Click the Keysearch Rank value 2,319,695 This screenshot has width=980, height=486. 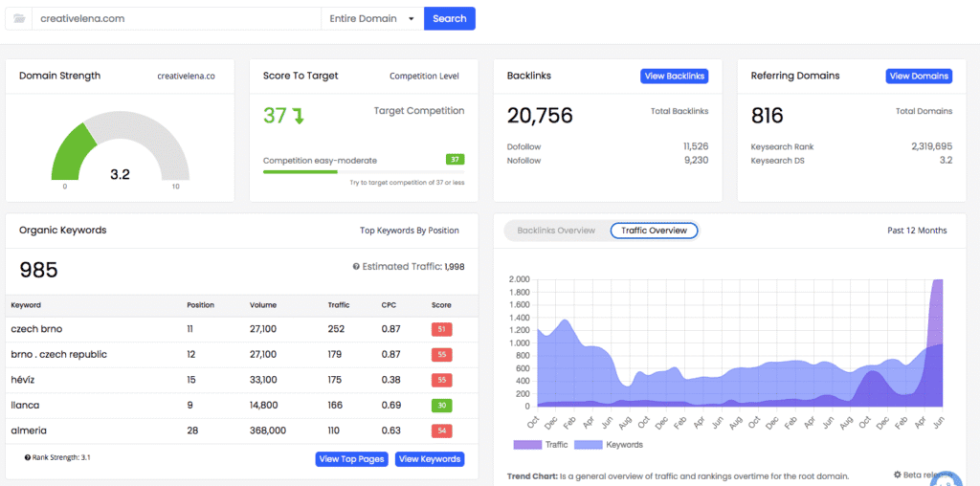click(x=932, y=146)
